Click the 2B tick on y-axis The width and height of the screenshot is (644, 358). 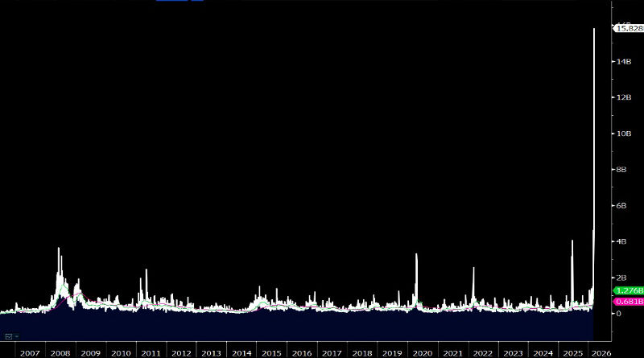pos(621,278)
